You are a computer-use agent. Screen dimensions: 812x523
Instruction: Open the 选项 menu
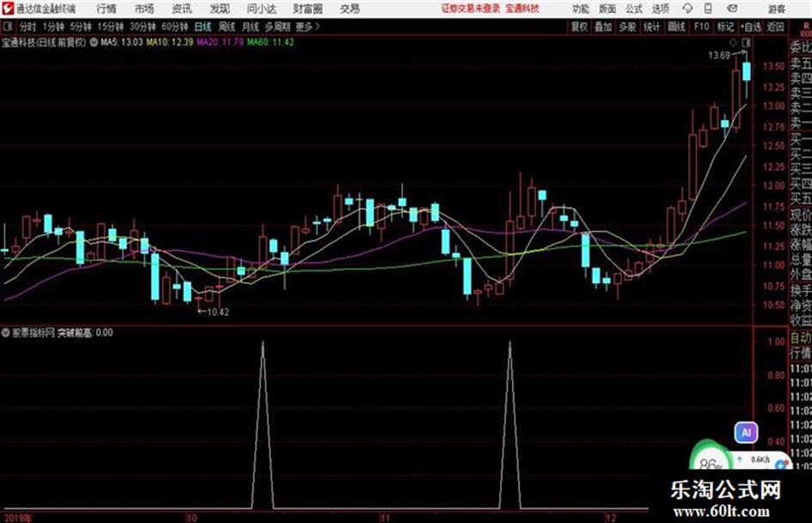click(660, 9)
